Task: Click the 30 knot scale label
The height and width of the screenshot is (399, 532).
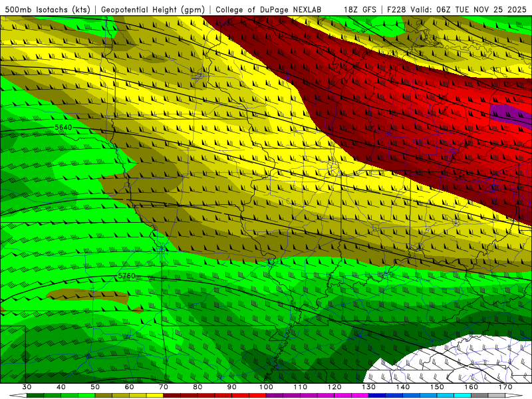Action: pos(27,387)
